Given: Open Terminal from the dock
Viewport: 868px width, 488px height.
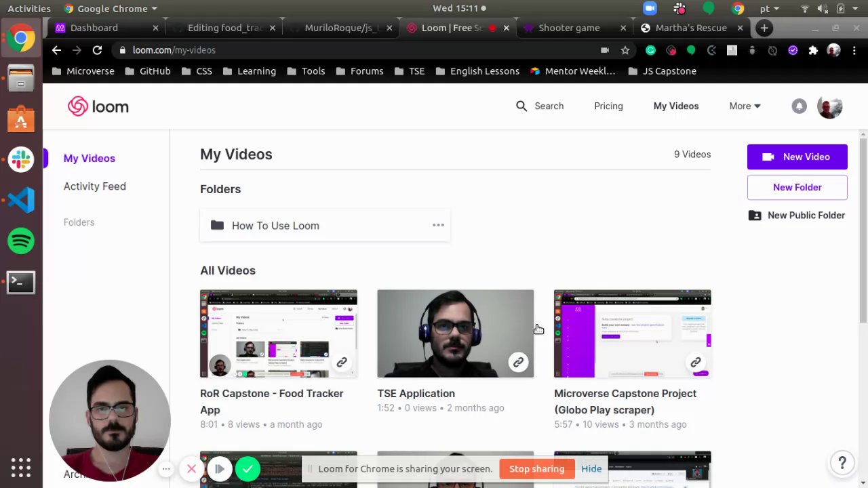Looking at the screenshot, I should point(21,282).
